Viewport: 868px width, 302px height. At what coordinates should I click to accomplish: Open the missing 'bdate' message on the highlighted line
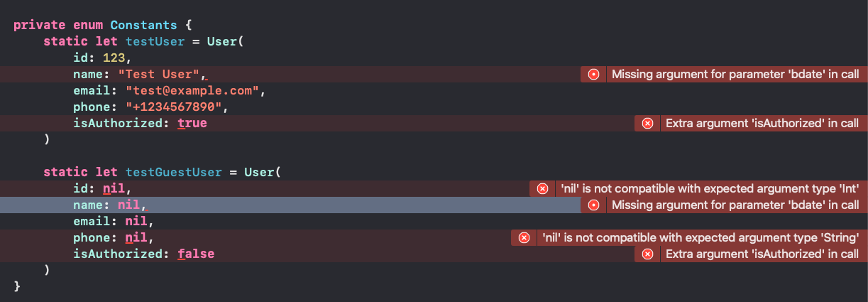pos(735,205)
